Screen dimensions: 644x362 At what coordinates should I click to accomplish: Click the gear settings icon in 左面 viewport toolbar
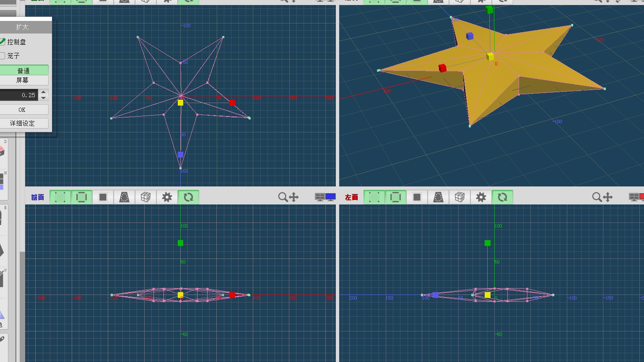[x=481, y=197]
